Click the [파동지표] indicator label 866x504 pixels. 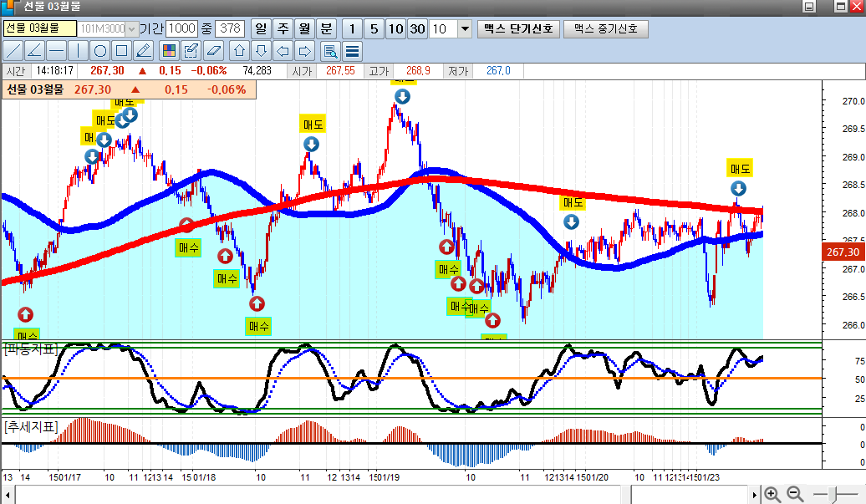[x=30, y=349]
